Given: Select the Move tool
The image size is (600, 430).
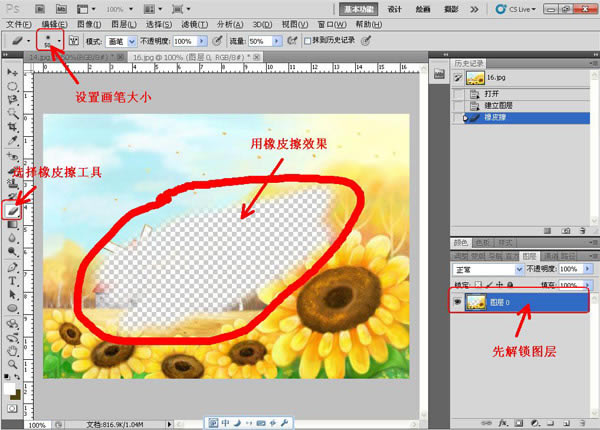Looking at the screenshot, I should 12,72.
